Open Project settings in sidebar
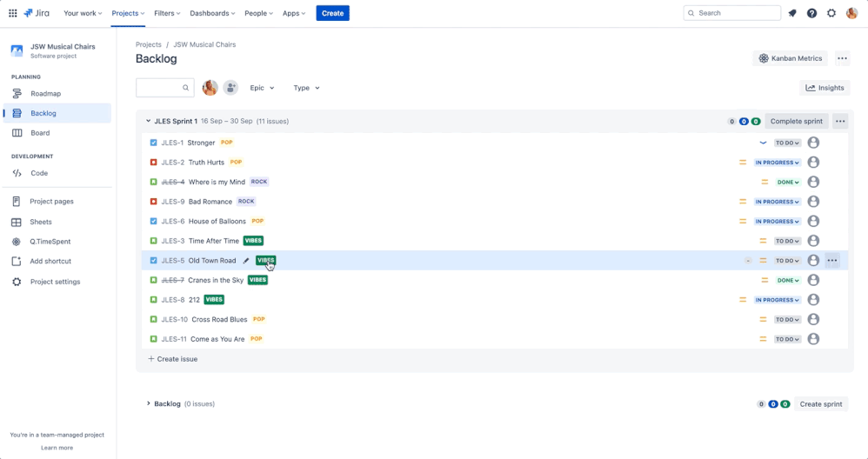Viewport: 868px width, 459px height. pos(57,282)
